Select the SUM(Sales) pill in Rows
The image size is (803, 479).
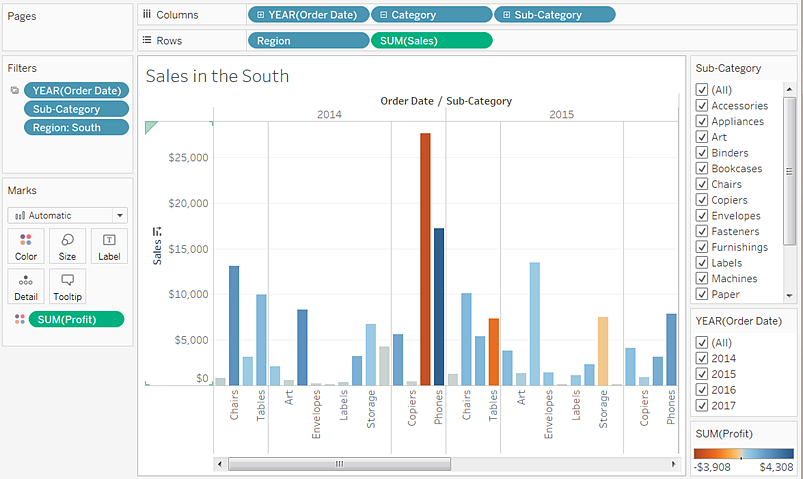click(x=431, y=41)
